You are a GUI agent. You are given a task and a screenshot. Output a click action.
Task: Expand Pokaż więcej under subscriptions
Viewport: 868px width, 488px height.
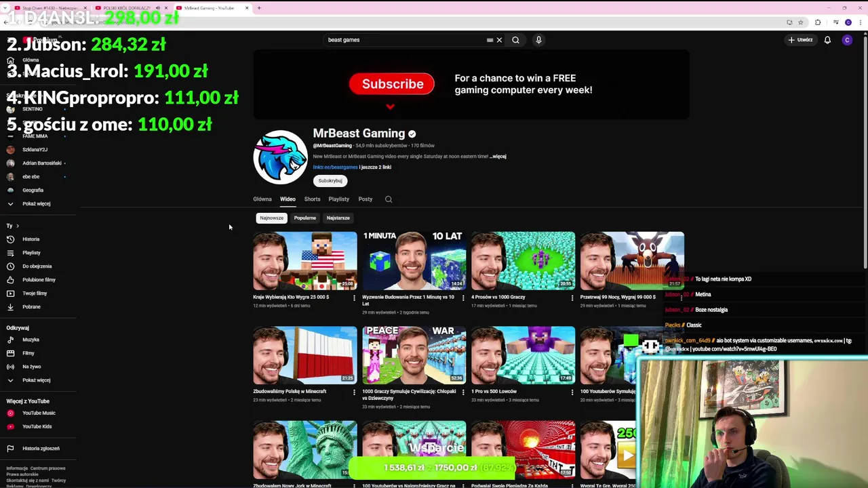point(37,204)
